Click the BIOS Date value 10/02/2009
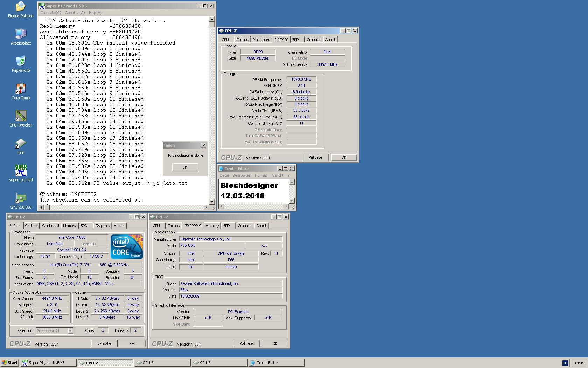Image resolution: width=588 pixels, height=368 pixels. coord(231,296)
